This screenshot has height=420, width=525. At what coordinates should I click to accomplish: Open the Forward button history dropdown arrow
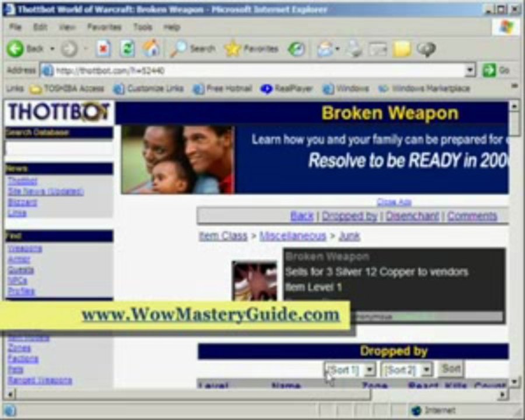pos(85,49)
